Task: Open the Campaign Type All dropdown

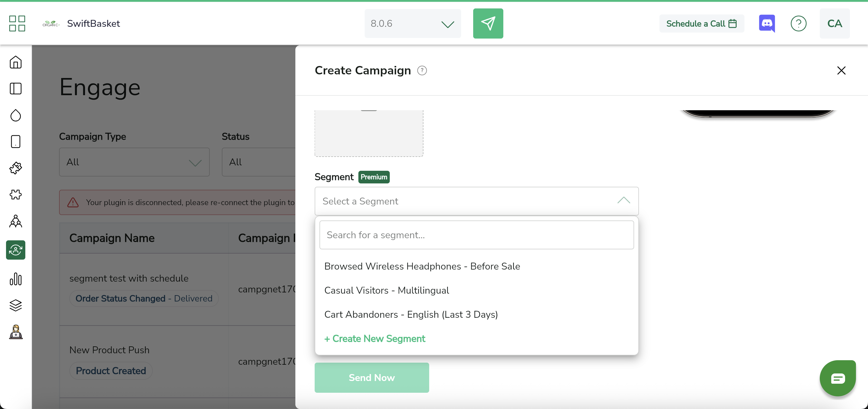Action: [x=134, y=162]
